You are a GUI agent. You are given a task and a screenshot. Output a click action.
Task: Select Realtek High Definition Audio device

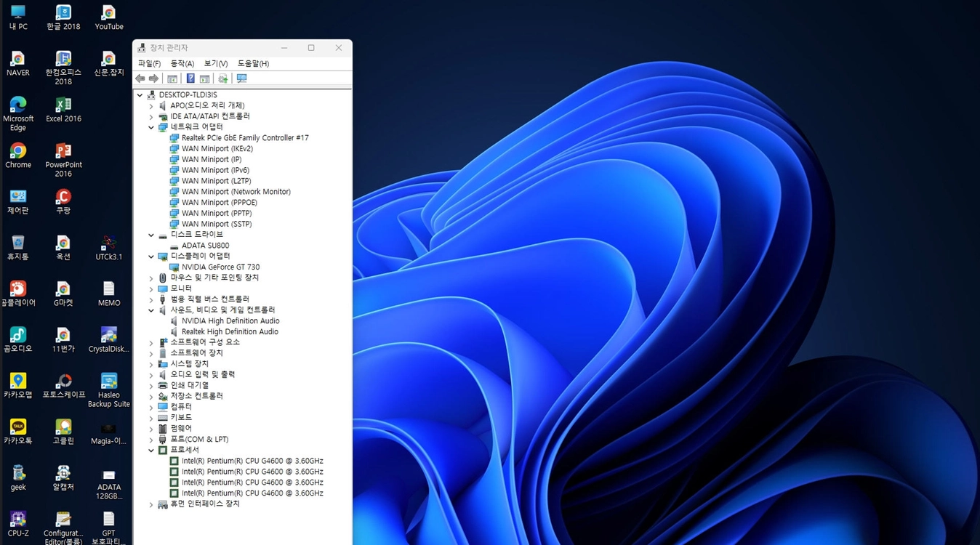point(230,331)
